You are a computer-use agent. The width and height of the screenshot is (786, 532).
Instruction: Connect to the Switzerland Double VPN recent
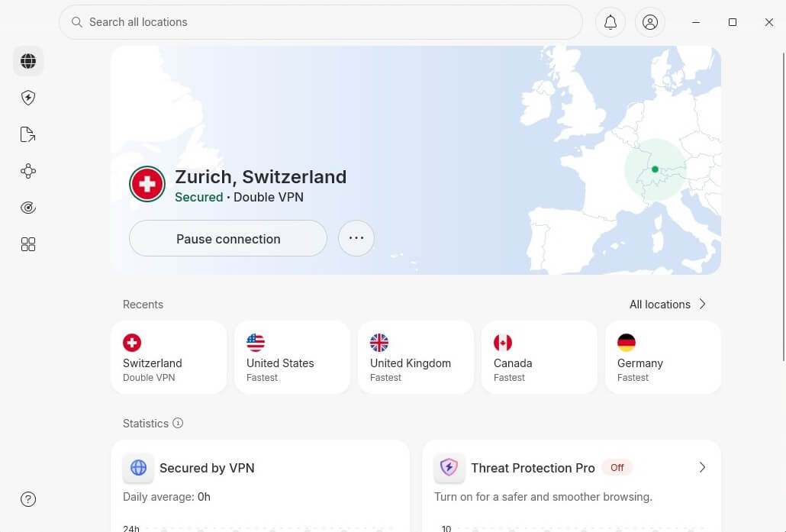click(169, 357)
